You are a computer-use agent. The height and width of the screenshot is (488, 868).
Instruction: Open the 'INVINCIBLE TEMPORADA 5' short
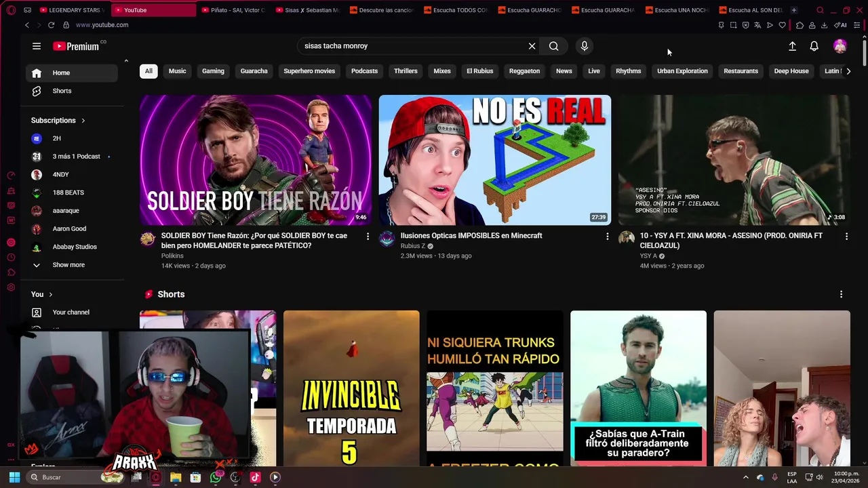pyautogui.click(x=351, y=388)
